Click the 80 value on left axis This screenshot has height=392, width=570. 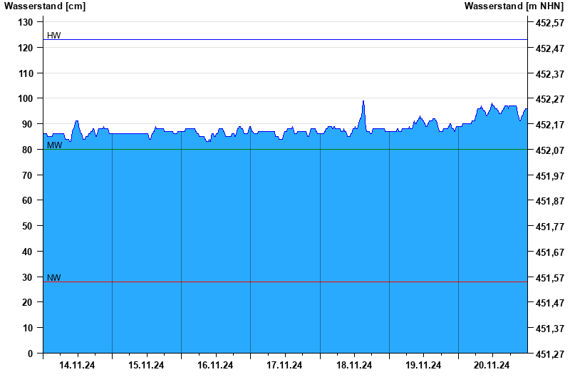27,150
